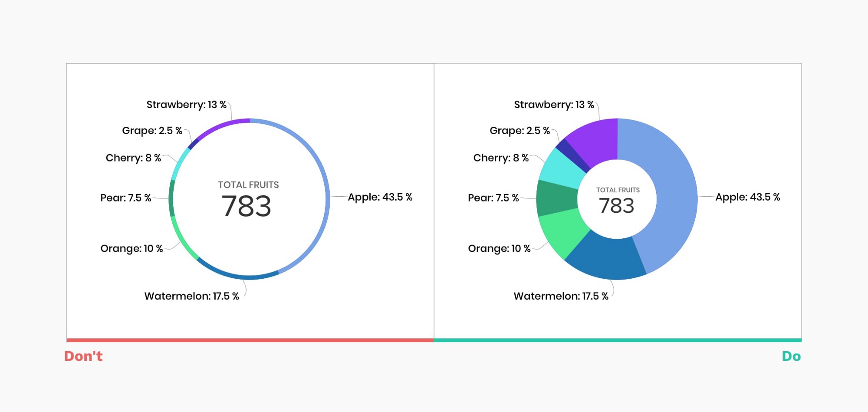The height and width of the screenshot is (412, 868).
Task: Click 'Watermelon: 17.5 %' label in the Do chart
Action: click(561, 296)
